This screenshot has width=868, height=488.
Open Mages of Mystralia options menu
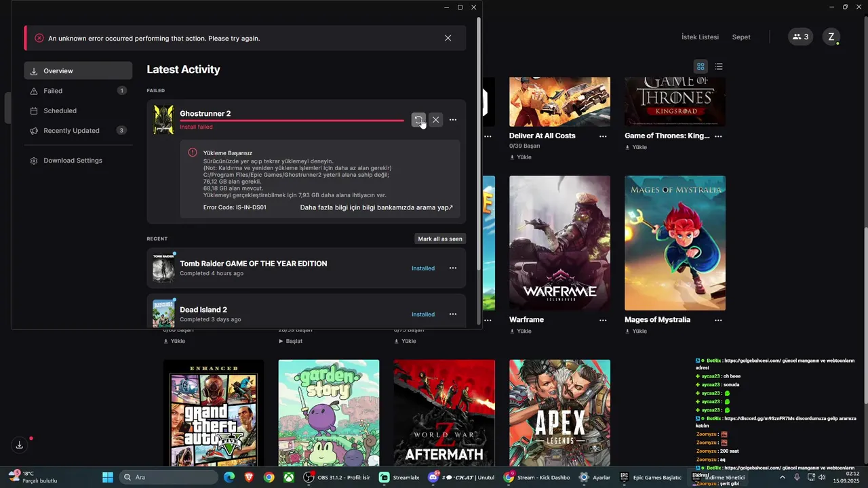coord(718,320)
